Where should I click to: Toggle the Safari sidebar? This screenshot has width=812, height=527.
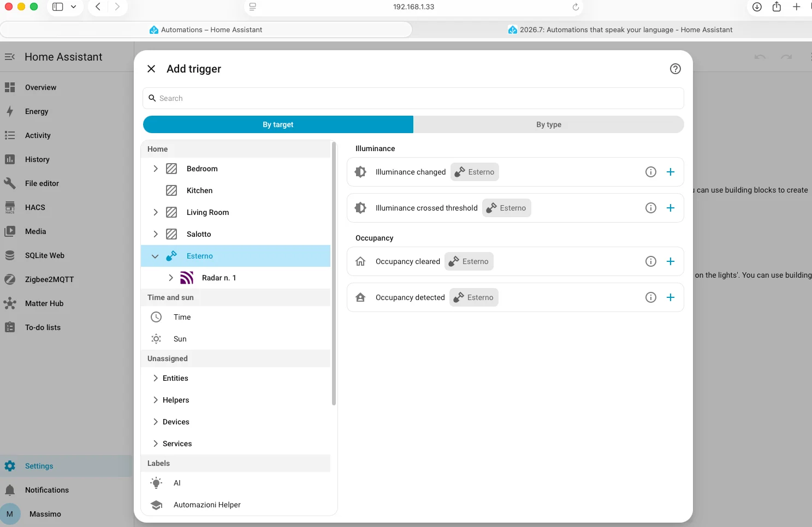tap(57, 7)
